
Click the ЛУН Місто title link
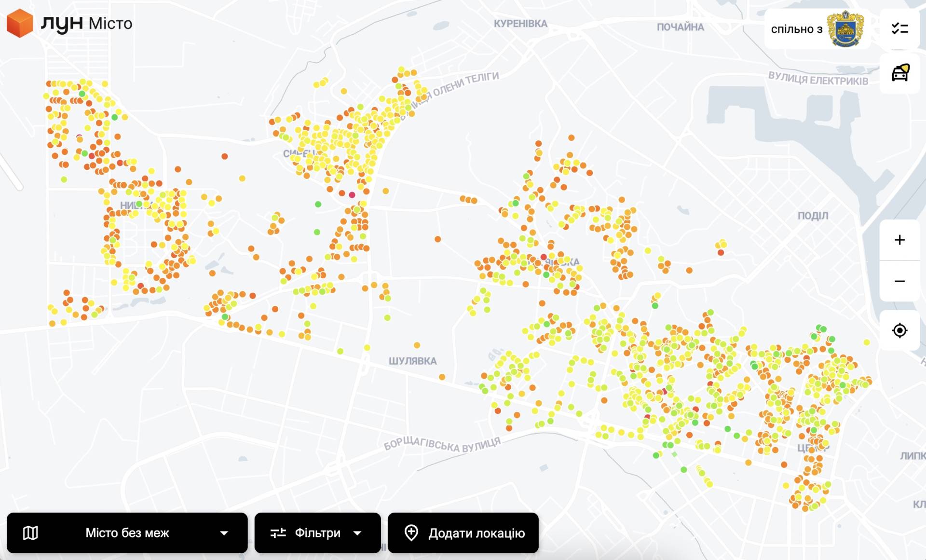(x=87, y=23)
